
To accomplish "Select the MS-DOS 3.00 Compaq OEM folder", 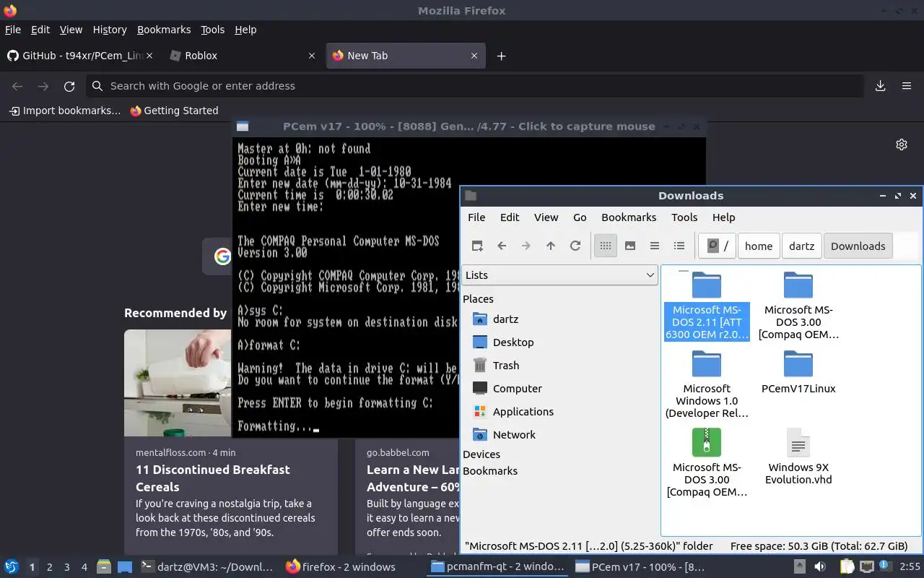I will [798, 306].
